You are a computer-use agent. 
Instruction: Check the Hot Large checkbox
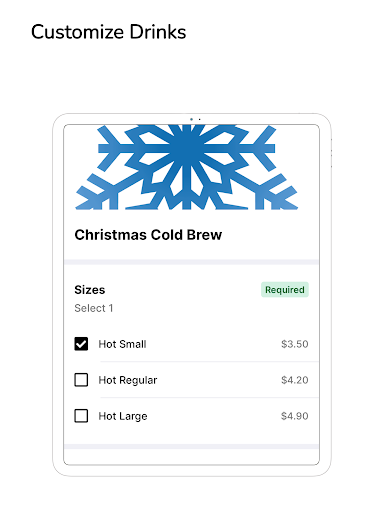coord(81,416)
